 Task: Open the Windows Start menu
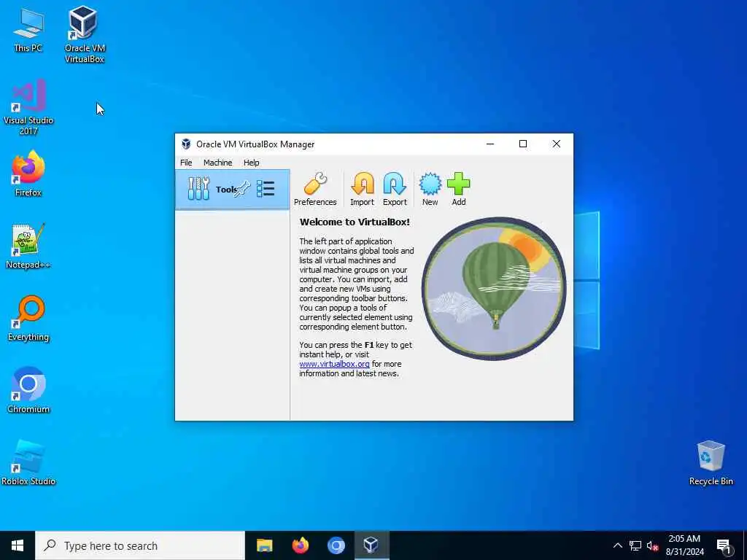click(18, 545)
